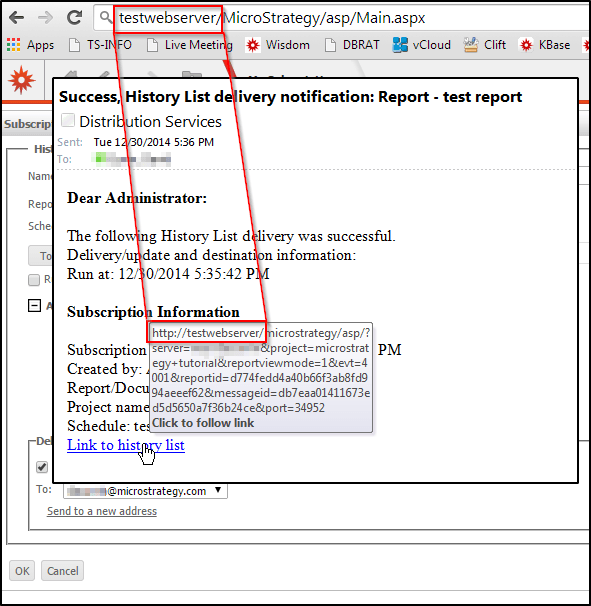Open the @microstrategy.com address dropdown
The image size is (591, 606).
click(145, 491)
